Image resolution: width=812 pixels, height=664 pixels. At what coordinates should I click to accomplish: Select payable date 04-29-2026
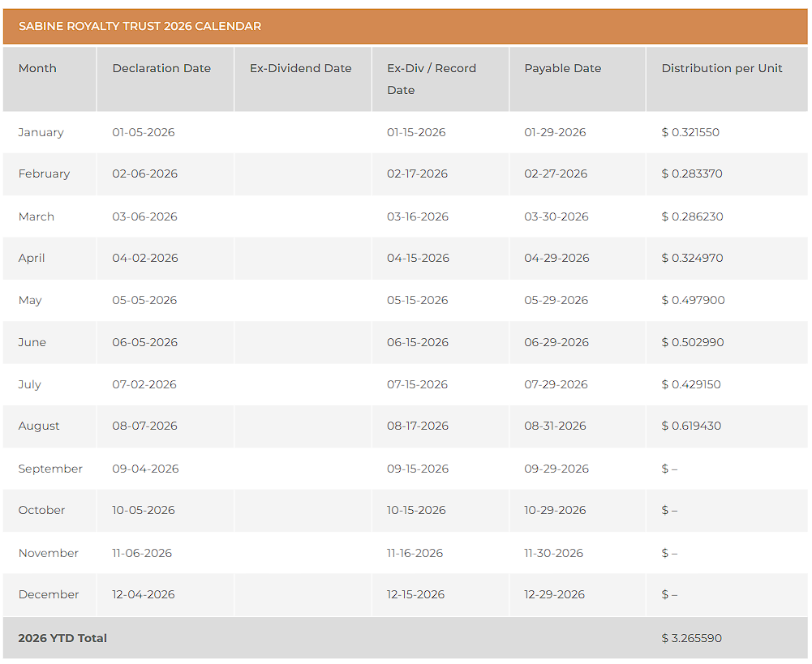coord(556,259)
